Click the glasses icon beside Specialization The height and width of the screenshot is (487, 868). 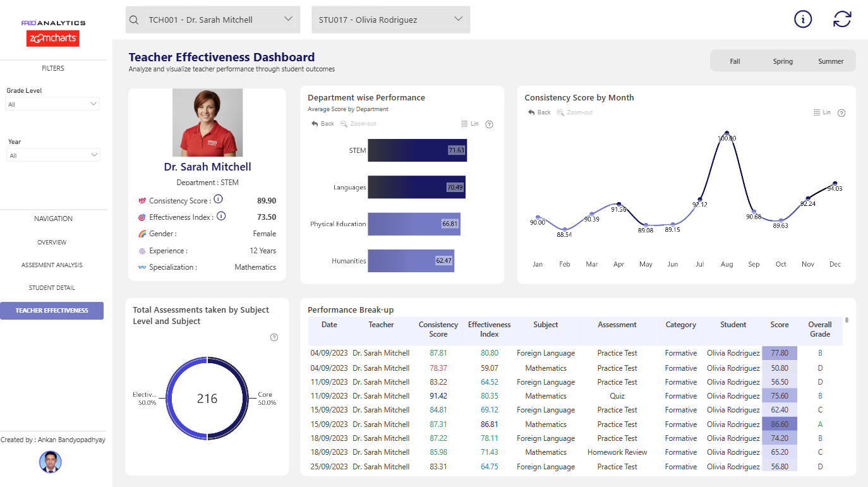(x=142, y=267)
